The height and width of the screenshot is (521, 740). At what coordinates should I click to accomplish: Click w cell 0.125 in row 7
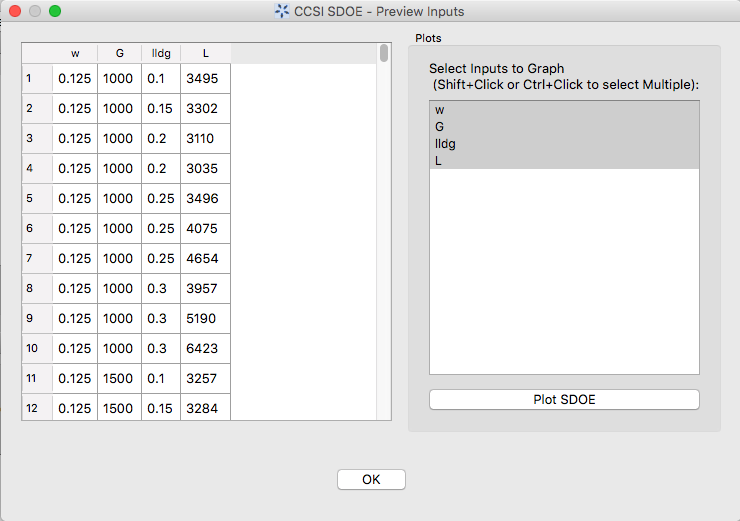(75, 258)
